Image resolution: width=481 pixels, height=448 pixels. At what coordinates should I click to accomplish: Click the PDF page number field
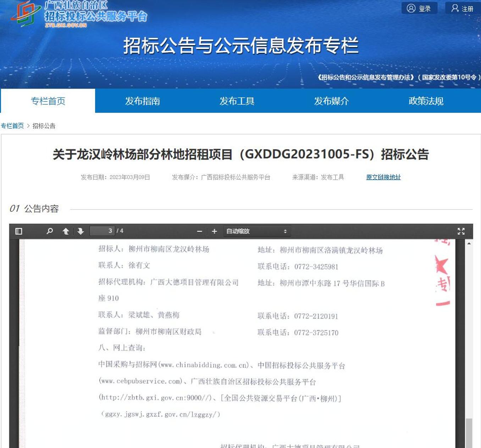pos(102,231)
